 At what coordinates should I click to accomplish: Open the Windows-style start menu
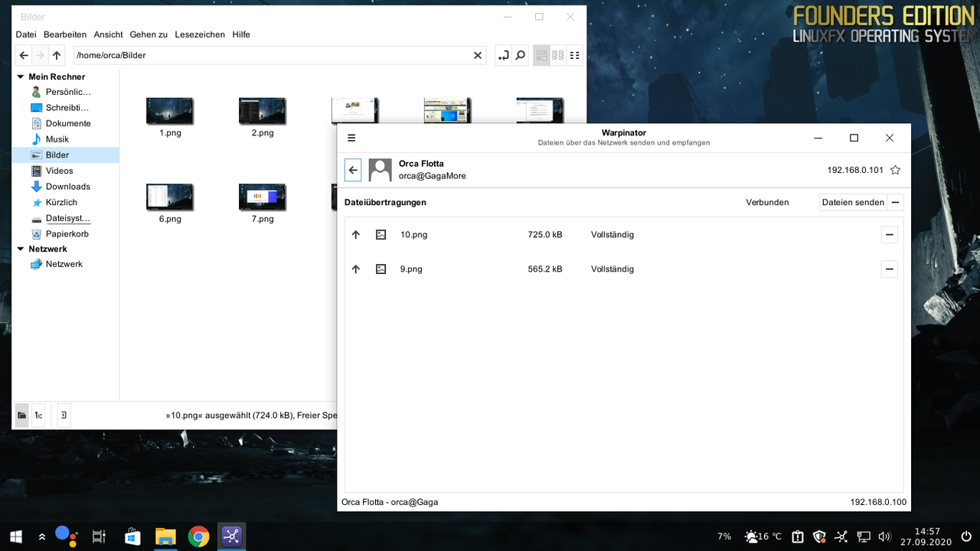pos(15,537)
